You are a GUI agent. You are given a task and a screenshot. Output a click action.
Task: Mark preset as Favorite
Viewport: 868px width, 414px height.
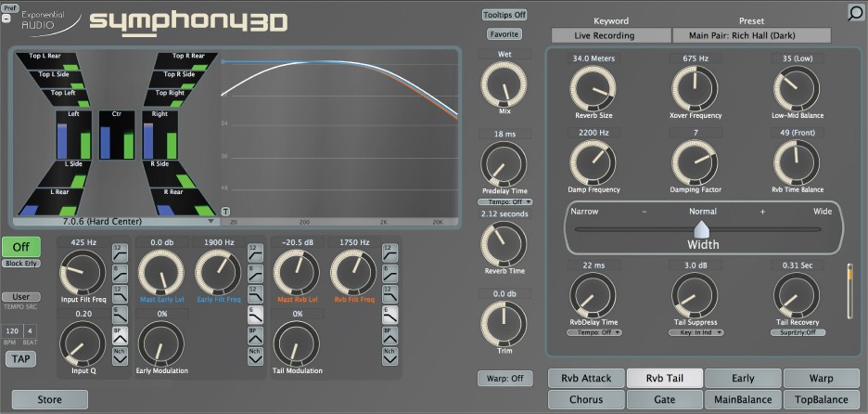(x=504, y=34)
